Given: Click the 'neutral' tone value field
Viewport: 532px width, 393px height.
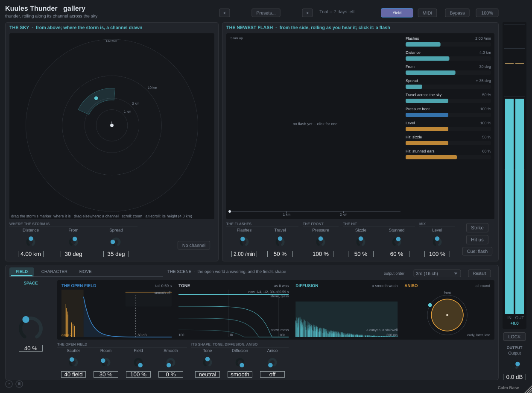Looking at the screenshot, I should (208, 374).
